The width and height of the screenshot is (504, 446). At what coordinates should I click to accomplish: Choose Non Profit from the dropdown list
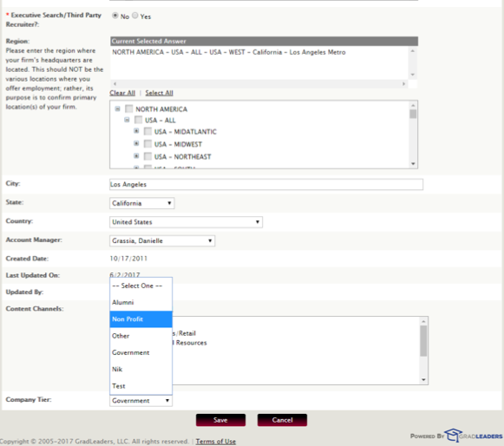pyautogui.click(x=141, y=319)
